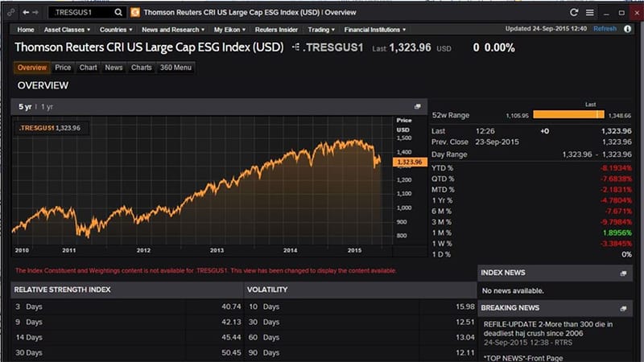644x362 pixels.
Task: Click the link chain icon in title bar
Action: [x=11, y=12]
